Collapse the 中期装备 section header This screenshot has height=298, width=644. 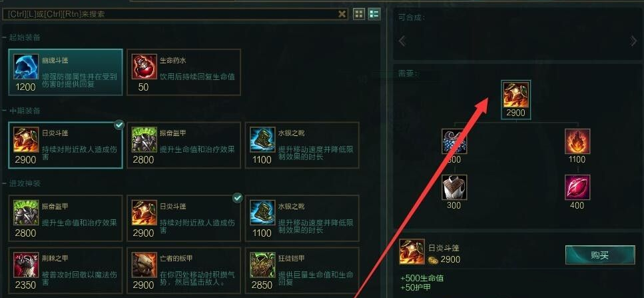25,111
